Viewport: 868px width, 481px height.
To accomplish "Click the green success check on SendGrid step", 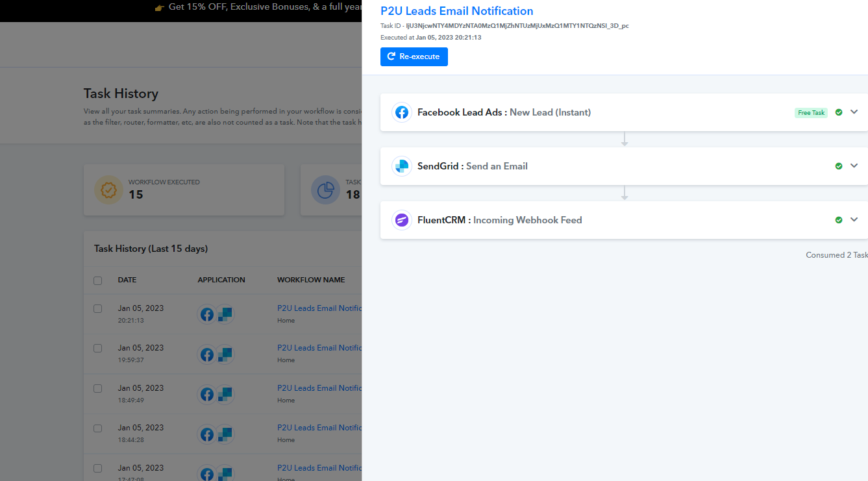I will coord(839,166).
